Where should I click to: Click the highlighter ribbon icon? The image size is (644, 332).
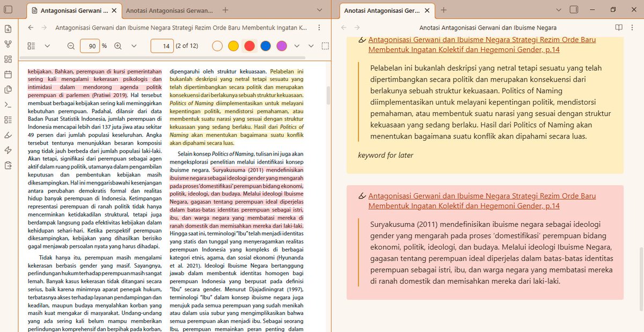pos(8,135)
